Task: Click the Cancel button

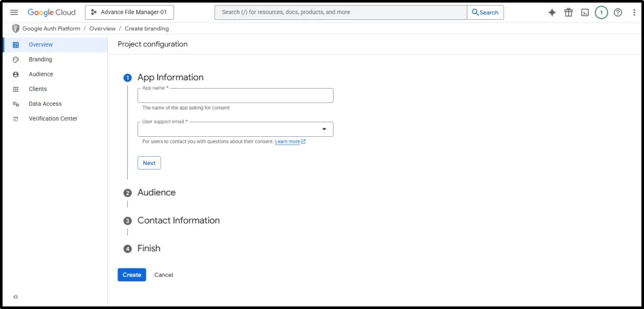Action: [163, 275]
